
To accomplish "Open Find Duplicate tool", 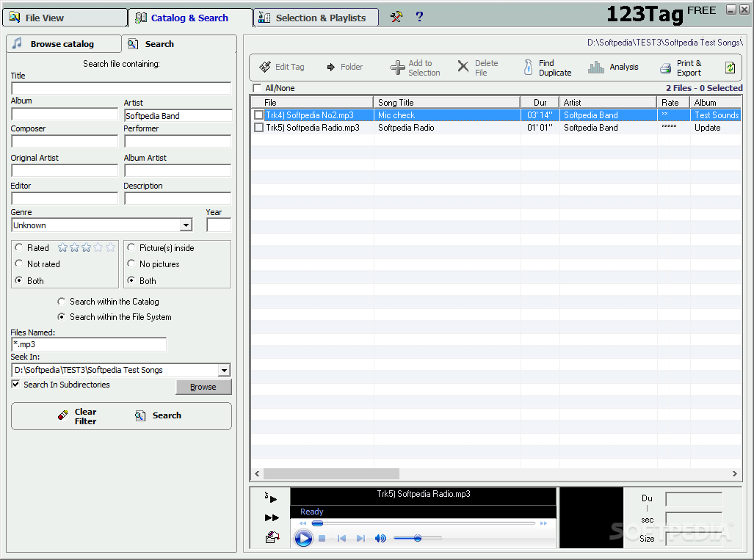I will pos(547,68).
